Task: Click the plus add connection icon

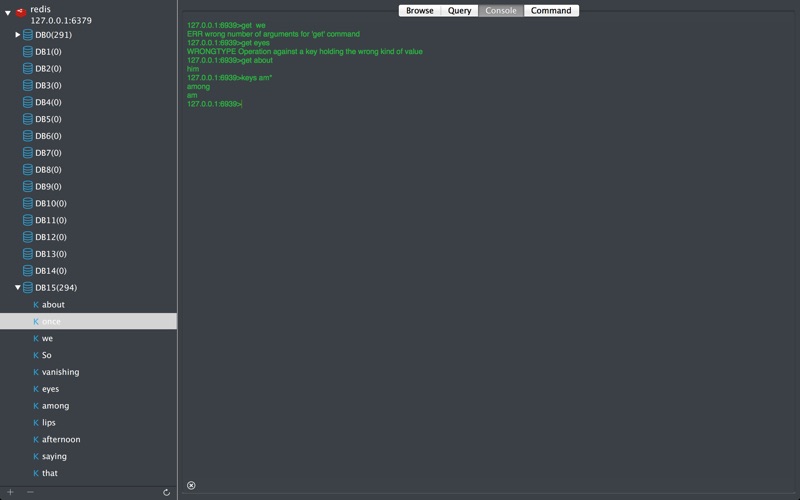Action: pos(10,492)
